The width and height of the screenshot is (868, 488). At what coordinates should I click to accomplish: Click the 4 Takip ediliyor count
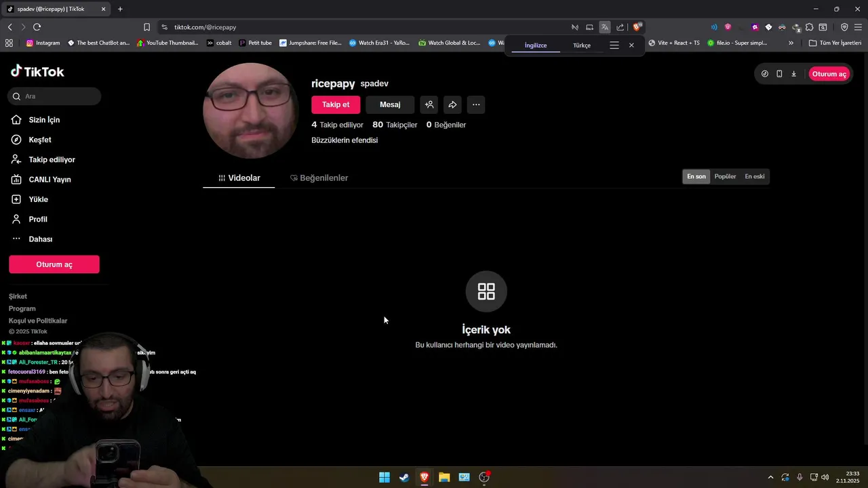click(x=337, y=125)
